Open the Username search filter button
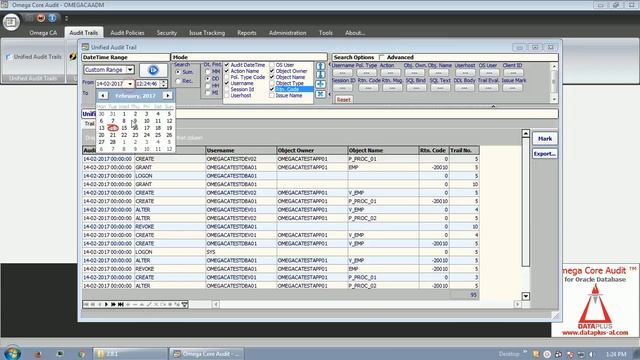The height and width of the screenshot is (360, 640). coord(342,73)
